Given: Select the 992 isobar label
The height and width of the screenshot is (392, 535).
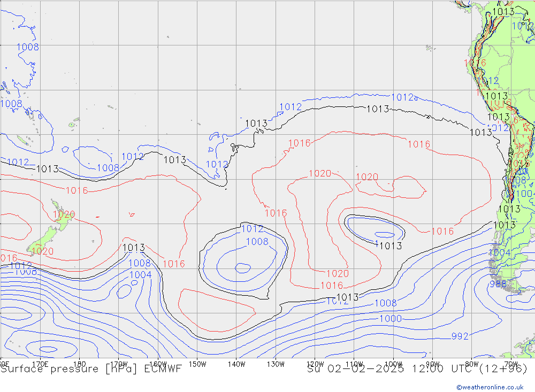Looking at the screenshot, I should [x=460, y=336].
